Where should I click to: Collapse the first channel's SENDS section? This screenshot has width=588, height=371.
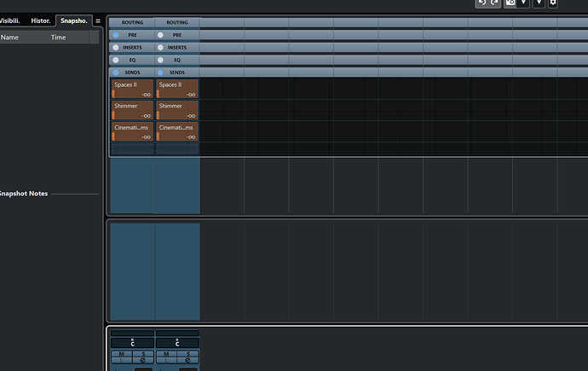pyautogui.click(x=132, y=72)
